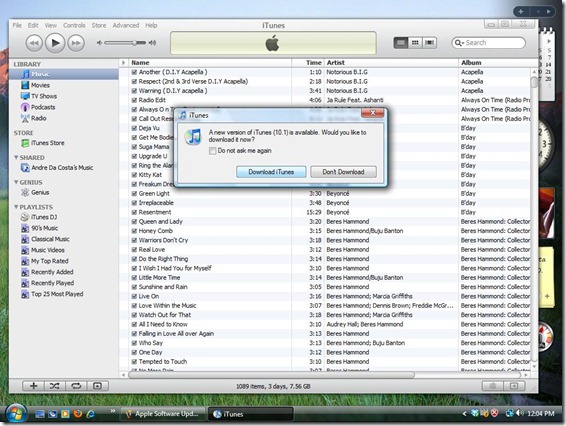Open the Store menu
The height and width of the screenshot is (426, 566).
click(99, 25)
